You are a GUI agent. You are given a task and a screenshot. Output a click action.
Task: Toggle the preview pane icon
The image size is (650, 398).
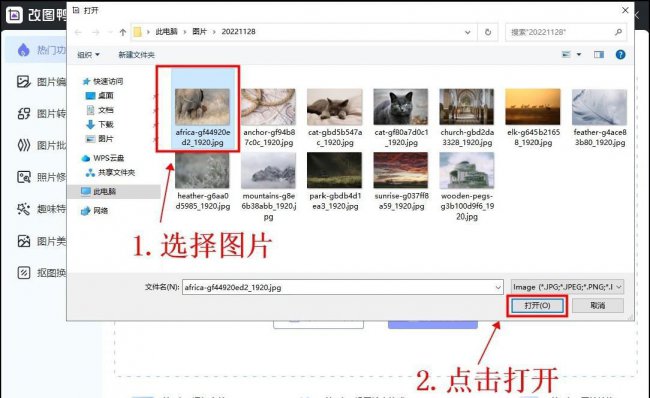click(599, 55)
